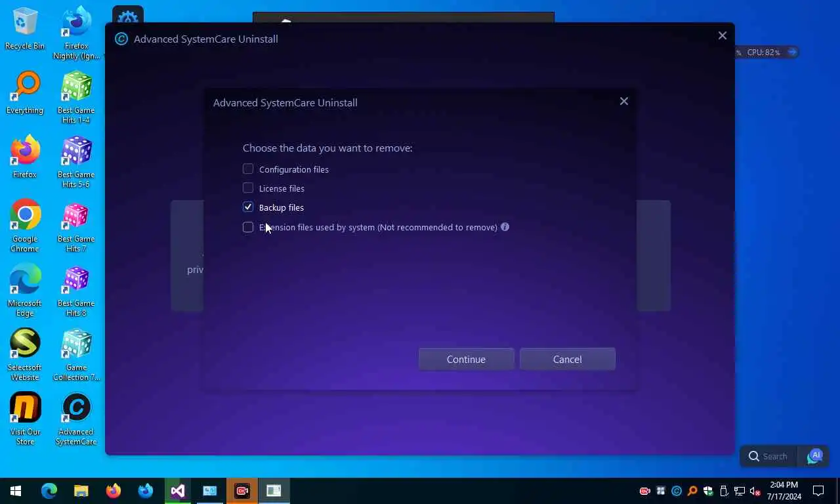This screenshot has height=504, width=840.
Task: Open the notification action center
Action: [x=818, y=491]
